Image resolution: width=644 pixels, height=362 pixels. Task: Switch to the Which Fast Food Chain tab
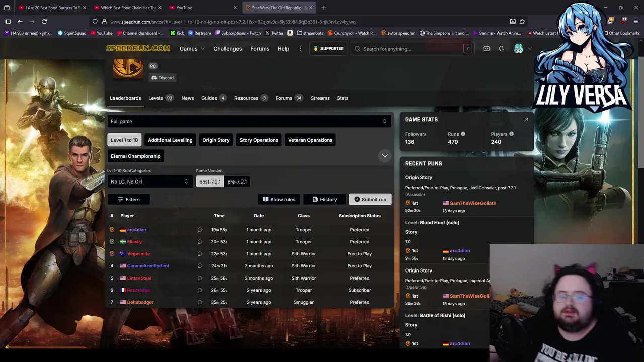click(128, 8)
